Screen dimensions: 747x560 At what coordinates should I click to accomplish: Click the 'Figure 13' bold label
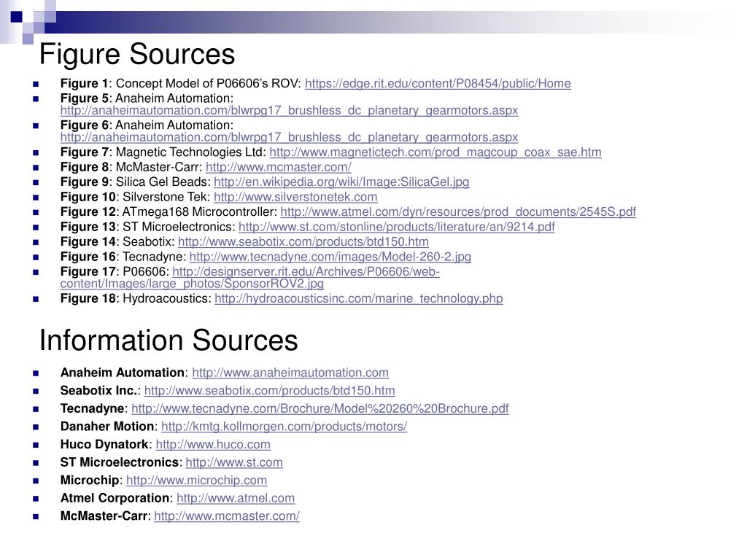[x=88, y=227]
